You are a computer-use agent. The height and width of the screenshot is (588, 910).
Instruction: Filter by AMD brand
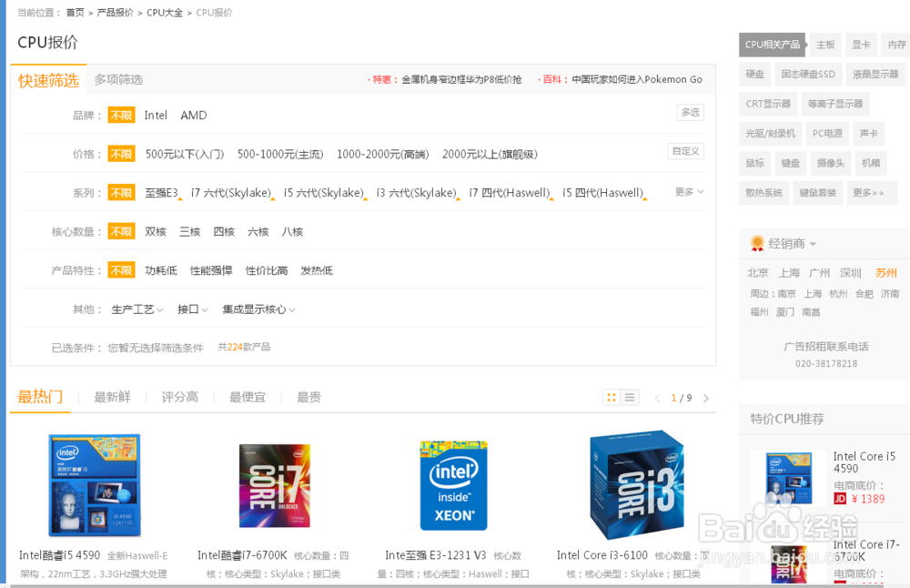point(194,116)
